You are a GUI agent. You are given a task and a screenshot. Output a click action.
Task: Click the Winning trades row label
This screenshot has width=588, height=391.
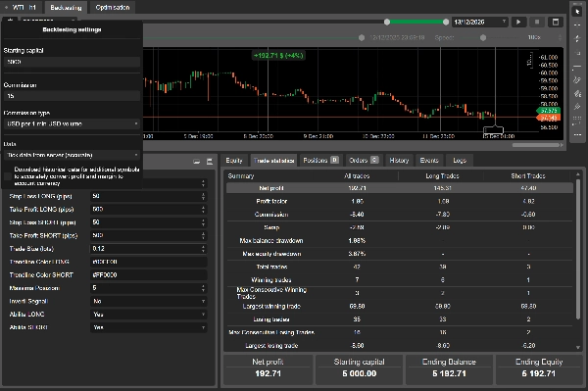tap(271, 280)
